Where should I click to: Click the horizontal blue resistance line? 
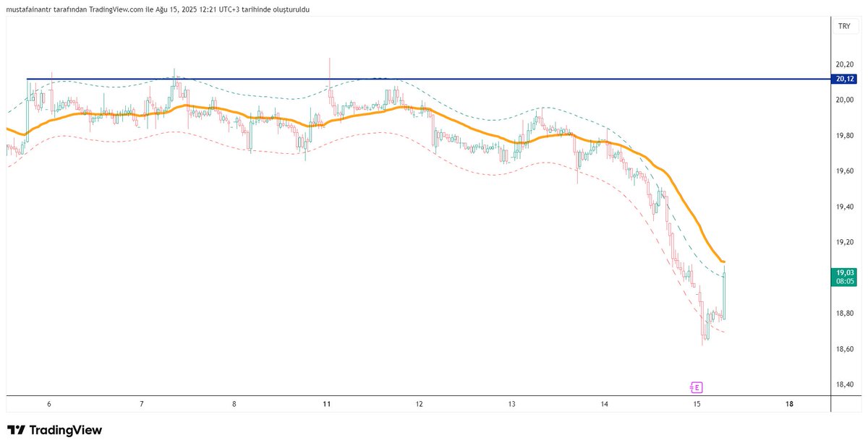tap(429, 78)
